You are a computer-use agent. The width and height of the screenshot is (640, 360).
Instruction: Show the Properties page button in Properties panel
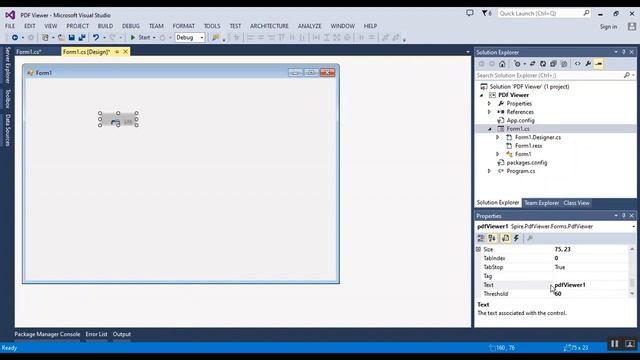505,238
